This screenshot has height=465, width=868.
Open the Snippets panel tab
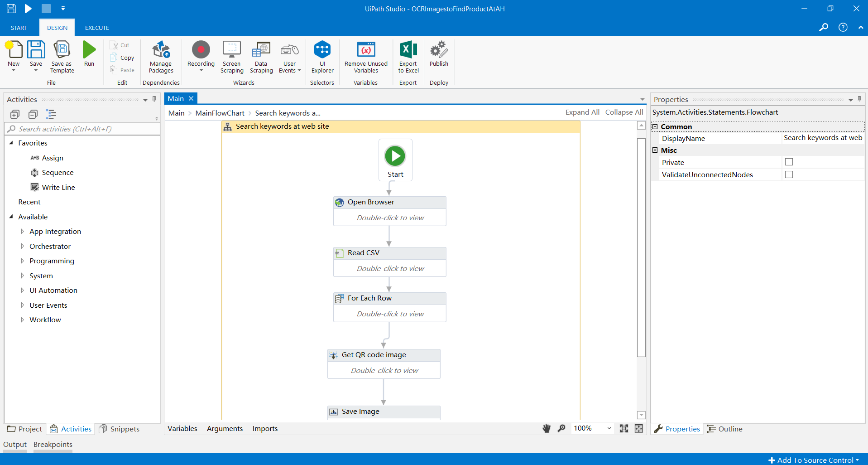pos(119,429)
